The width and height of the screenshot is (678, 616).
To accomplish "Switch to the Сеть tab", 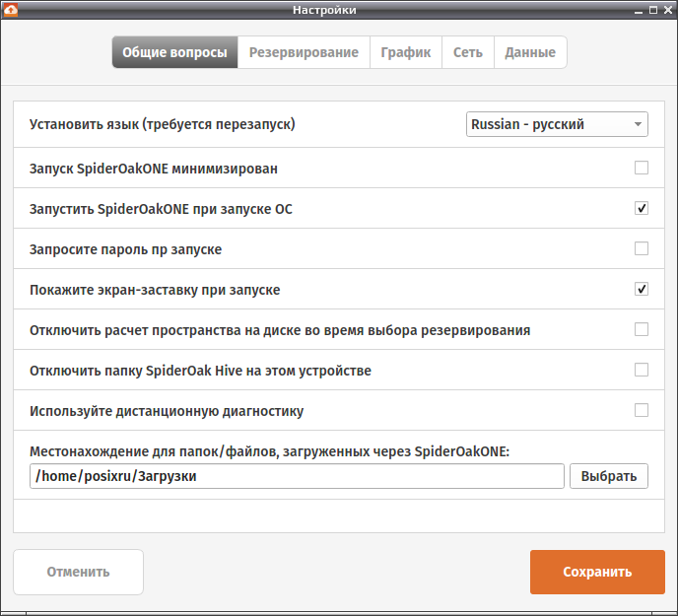I will (x=468, y=52).
